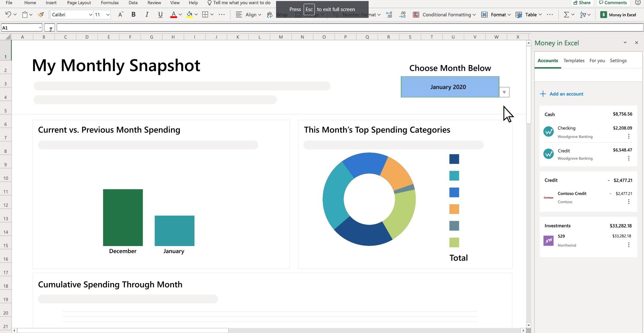Open the Table dropdown
The height and width of the screenshot is (333, 644).
[529, 14]
